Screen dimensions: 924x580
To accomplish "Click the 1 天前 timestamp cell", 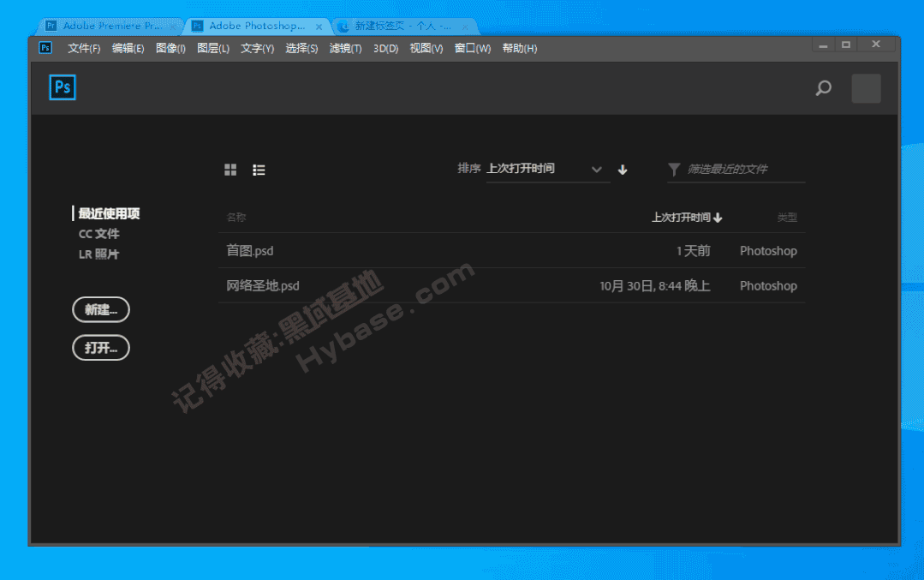I will [x=693, y=251].
